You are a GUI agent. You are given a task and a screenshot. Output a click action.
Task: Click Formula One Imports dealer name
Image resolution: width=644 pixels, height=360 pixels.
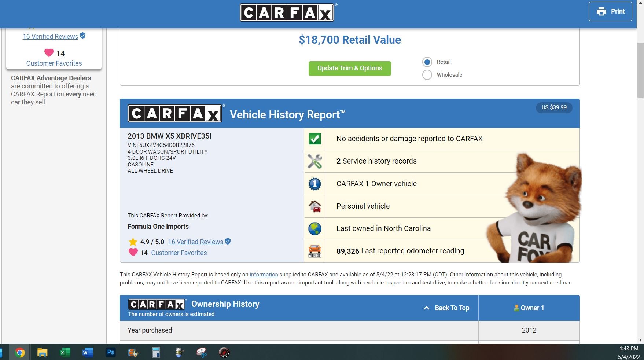click(x=158, y=227)
